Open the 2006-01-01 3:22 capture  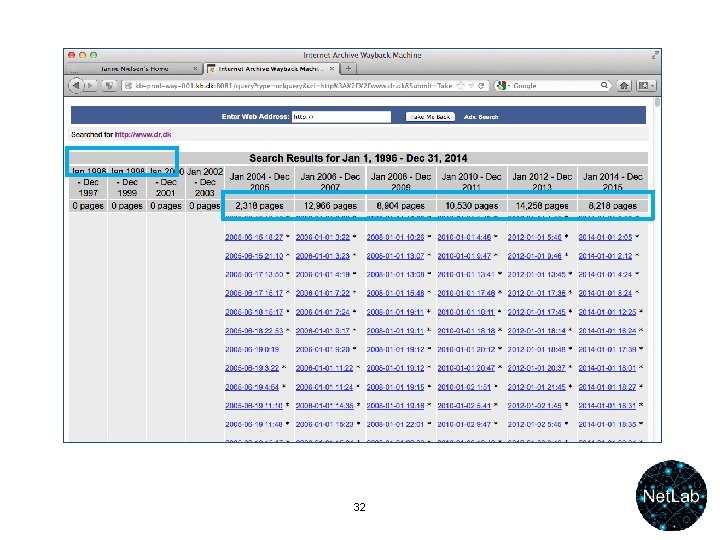click(x=323, y=237)
